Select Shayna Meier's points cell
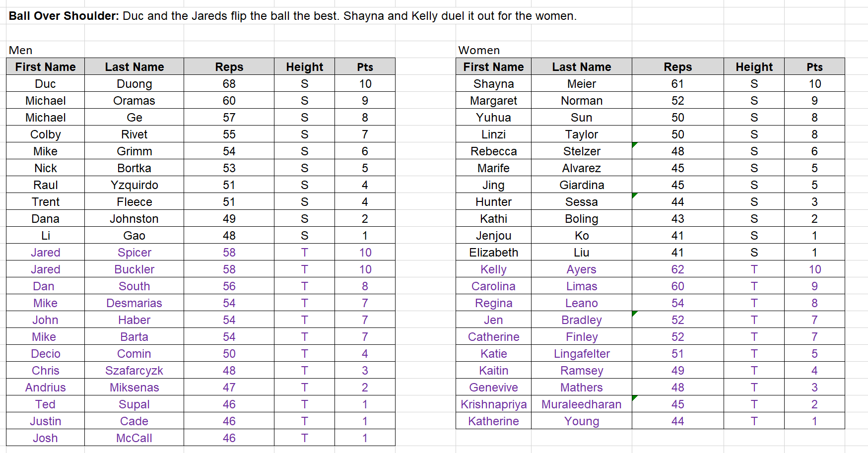Image resolution: width=868 pixels, height=453 pixels. click(814, 83)
